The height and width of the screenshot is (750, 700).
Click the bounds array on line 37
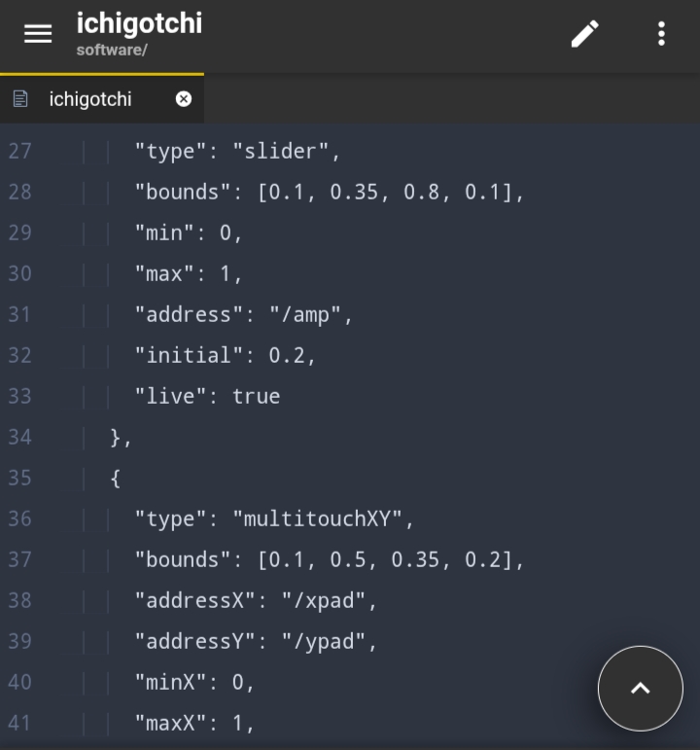pos(385,559)
